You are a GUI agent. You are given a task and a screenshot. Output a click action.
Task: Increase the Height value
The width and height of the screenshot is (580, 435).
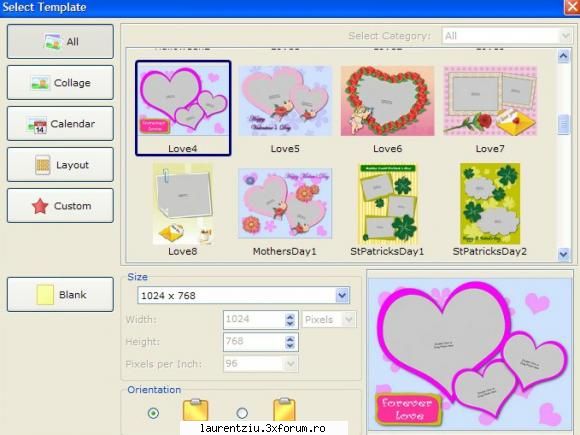click(290, 338)
